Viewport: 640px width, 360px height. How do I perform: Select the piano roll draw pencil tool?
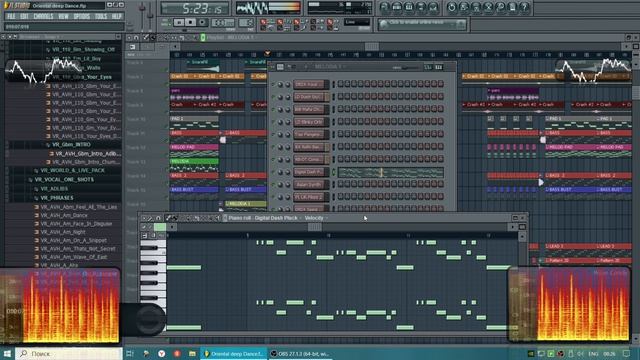[x=168, y=218]
